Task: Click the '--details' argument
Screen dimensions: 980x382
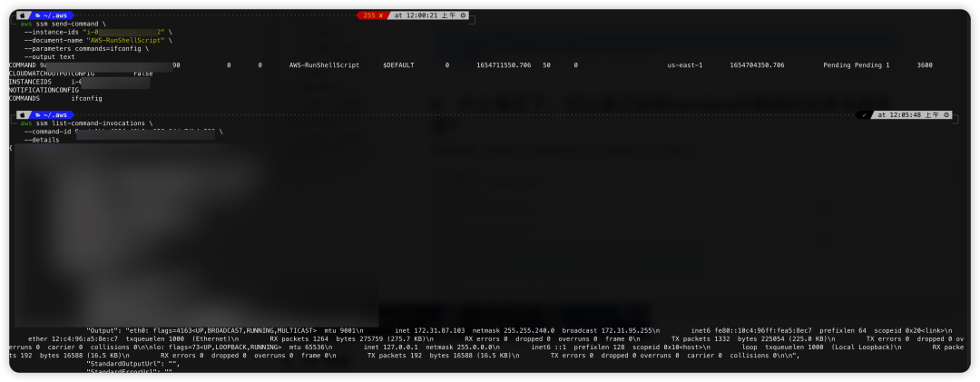Action: 42,140
